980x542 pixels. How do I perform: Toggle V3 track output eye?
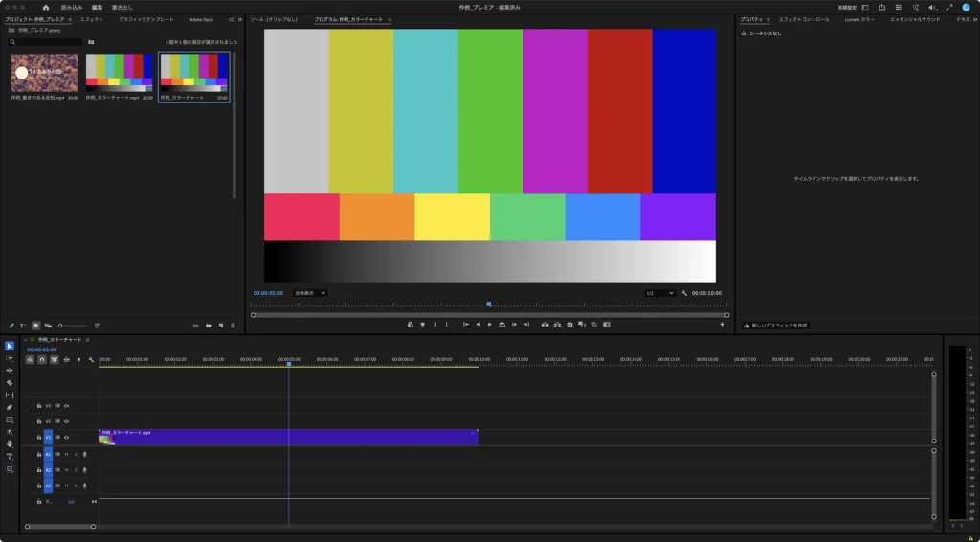point(66,406)
